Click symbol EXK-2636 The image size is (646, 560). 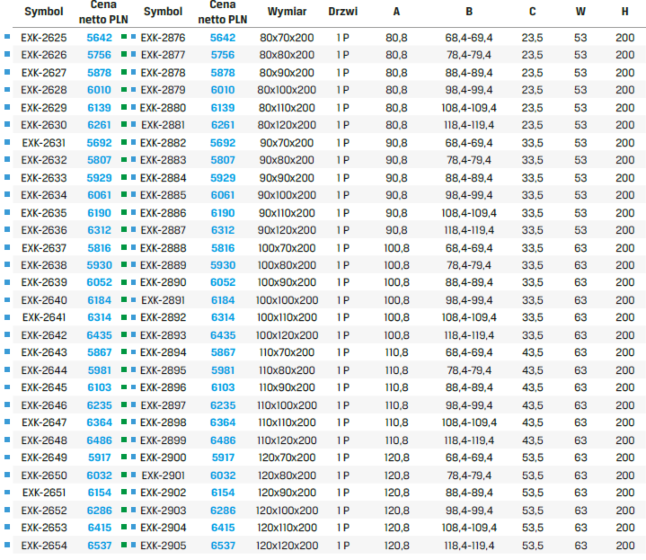click(44, 230)
